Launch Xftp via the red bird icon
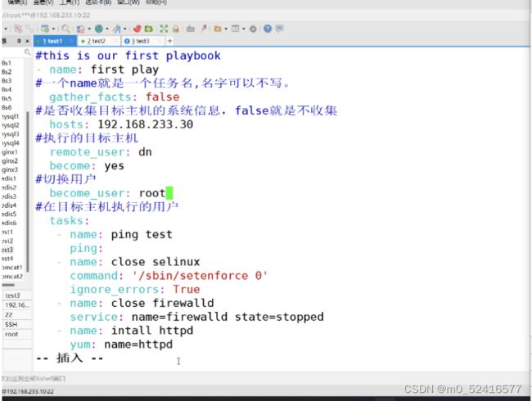This screenshot has height=401, width=532. pos(137,29)
